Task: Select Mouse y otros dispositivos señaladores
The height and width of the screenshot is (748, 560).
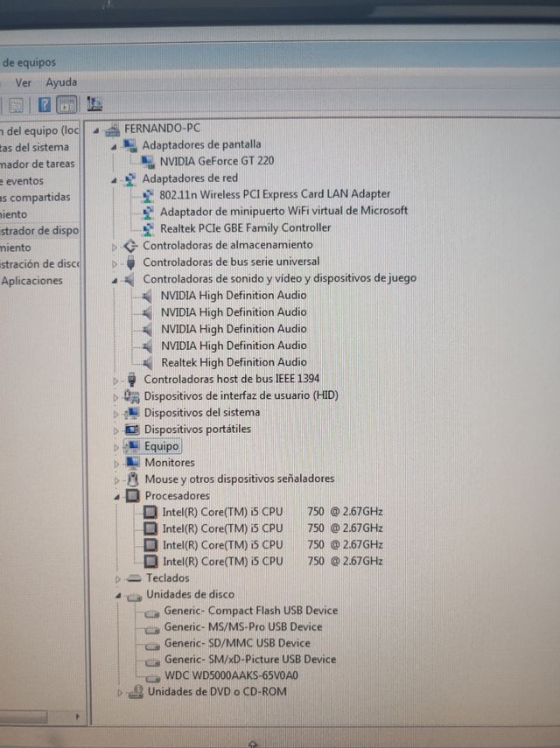Action: point(240,479)
